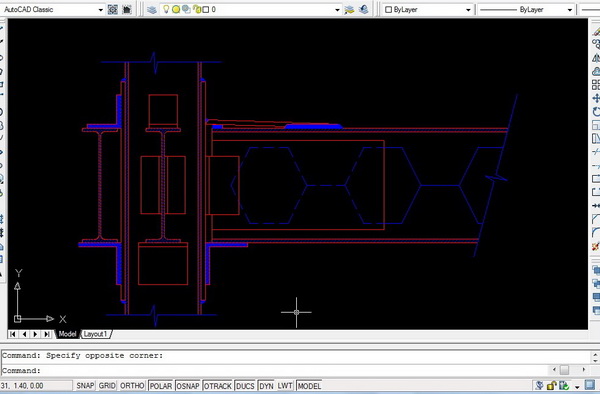Toggle layer 0 on/off light bulb
This screenshot has height=394, width=600.
(x=166, y=10)
